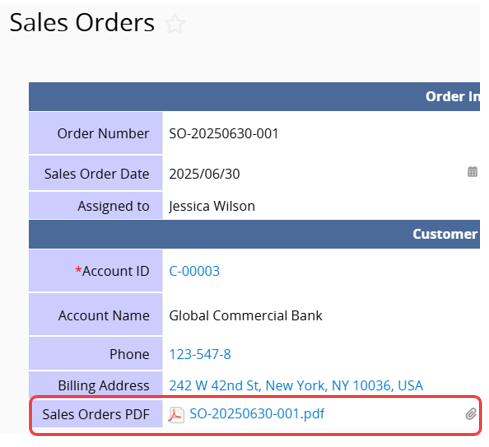This screenshot has height=447, width=489.
Task: Click the Order Number field label
Action: tap(103, 133)
